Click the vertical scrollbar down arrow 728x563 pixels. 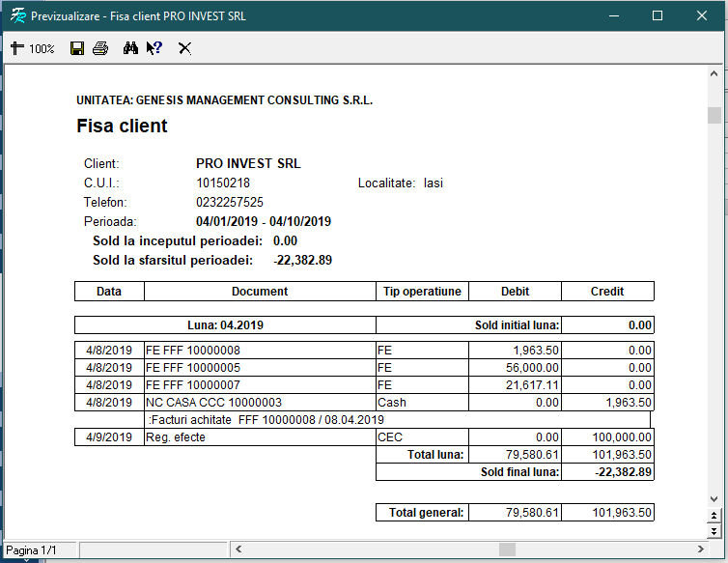714,499
